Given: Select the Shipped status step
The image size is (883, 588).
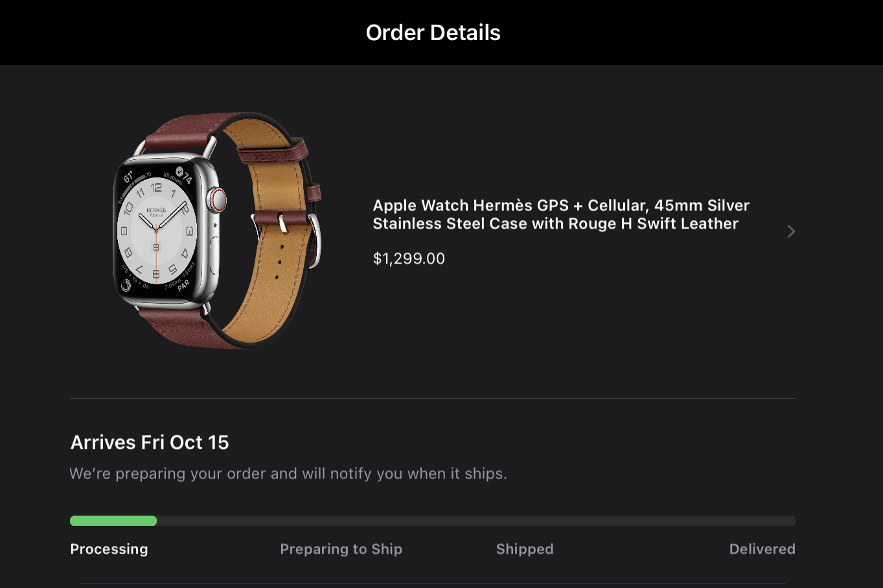Looking at the screenshot, I should (525, 549).
